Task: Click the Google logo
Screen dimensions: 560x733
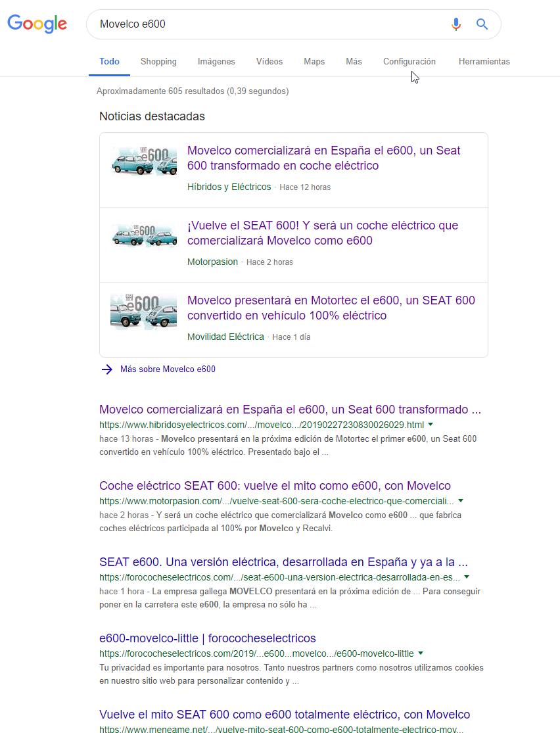Action: [37, 24]
